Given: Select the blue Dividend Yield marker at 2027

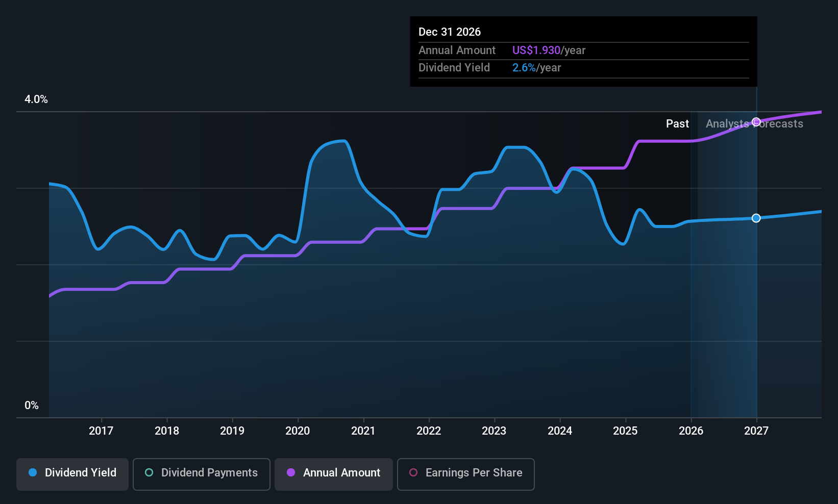Looking at the screenshot, I should coord(756,218).
